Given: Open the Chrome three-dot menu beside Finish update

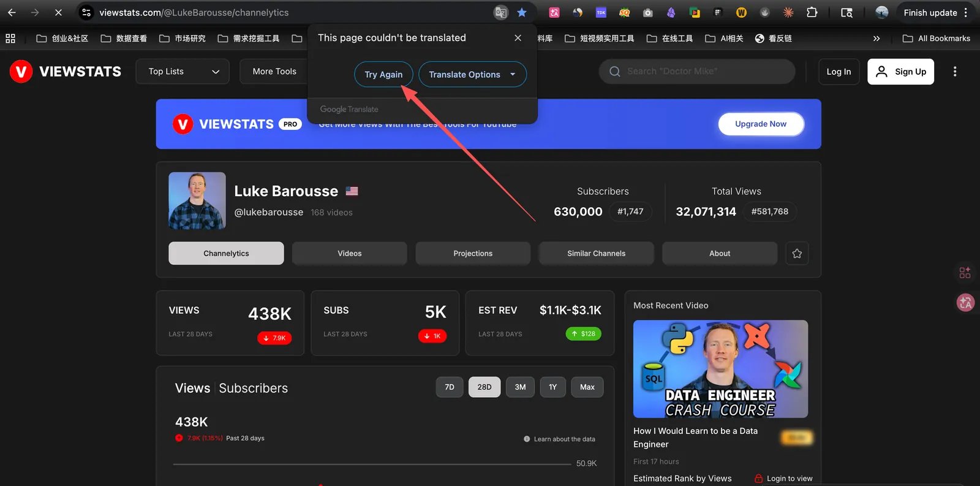Looking at the screenshot, I should [966, 12].
